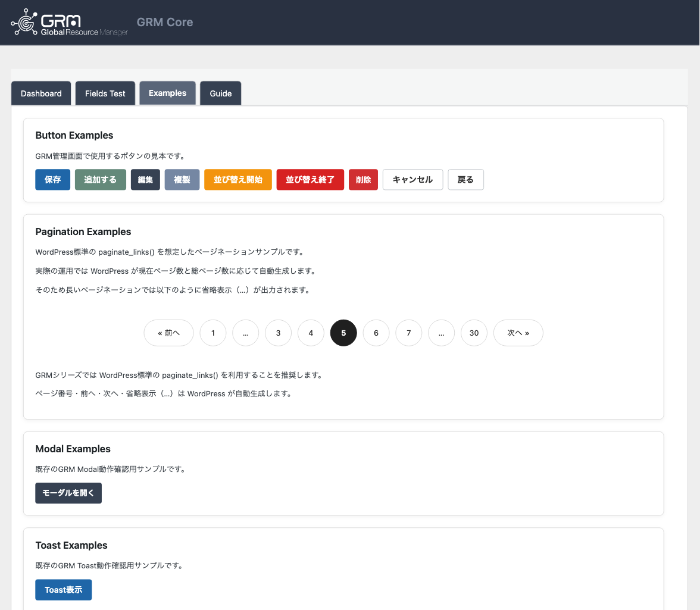Click the 戻る back button
700x610 pixels.
point(465,179)
